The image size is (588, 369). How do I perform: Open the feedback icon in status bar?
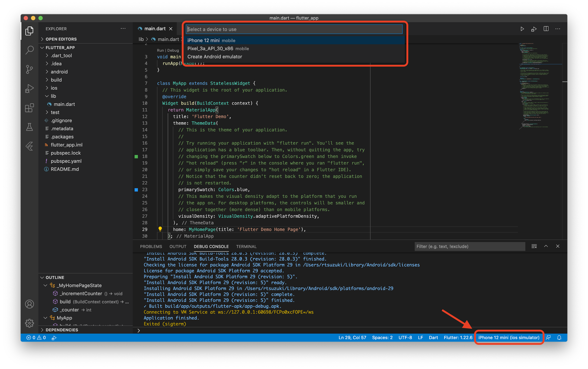(x=548, y=338)
